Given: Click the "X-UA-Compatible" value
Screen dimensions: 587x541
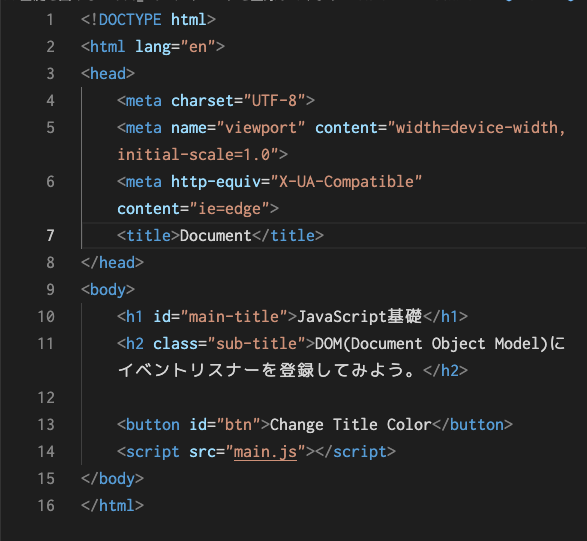Looking at the screenshot, I should point(346,182).
